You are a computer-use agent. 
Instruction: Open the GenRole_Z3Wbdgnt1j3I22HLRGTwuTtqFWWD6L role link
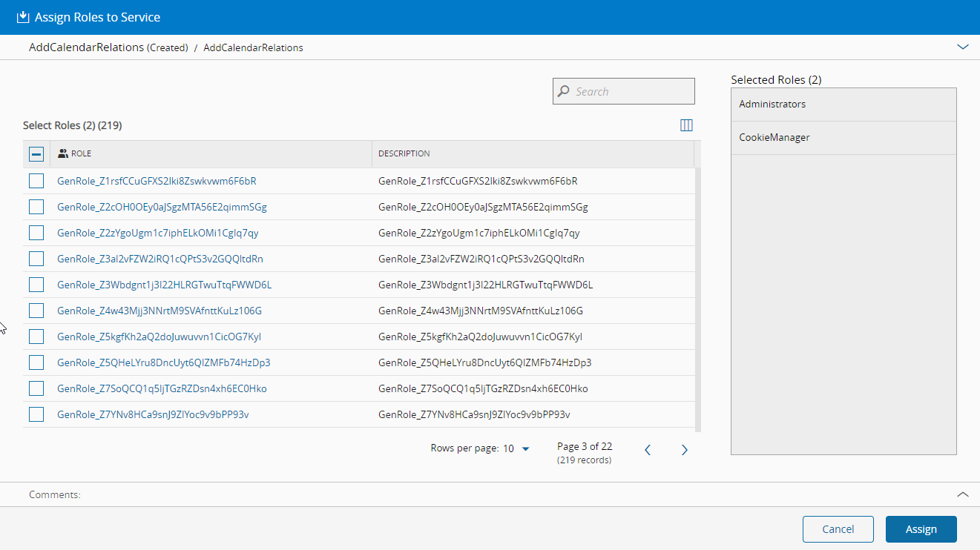tap(165, 285)
